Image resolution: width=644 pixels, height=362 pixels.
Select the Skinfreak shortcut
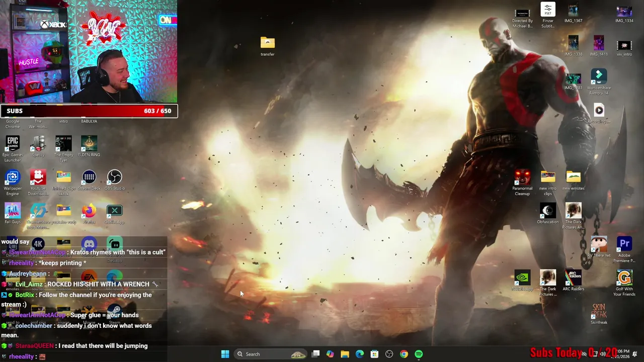click(x=599, y=314)
